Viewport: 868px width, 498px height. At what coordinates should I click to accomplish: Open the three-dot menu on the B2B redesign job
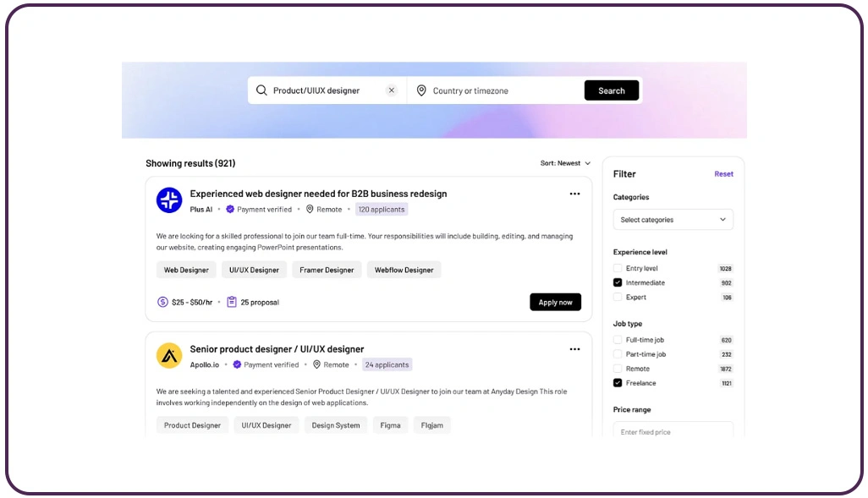[x=574, y=194]
